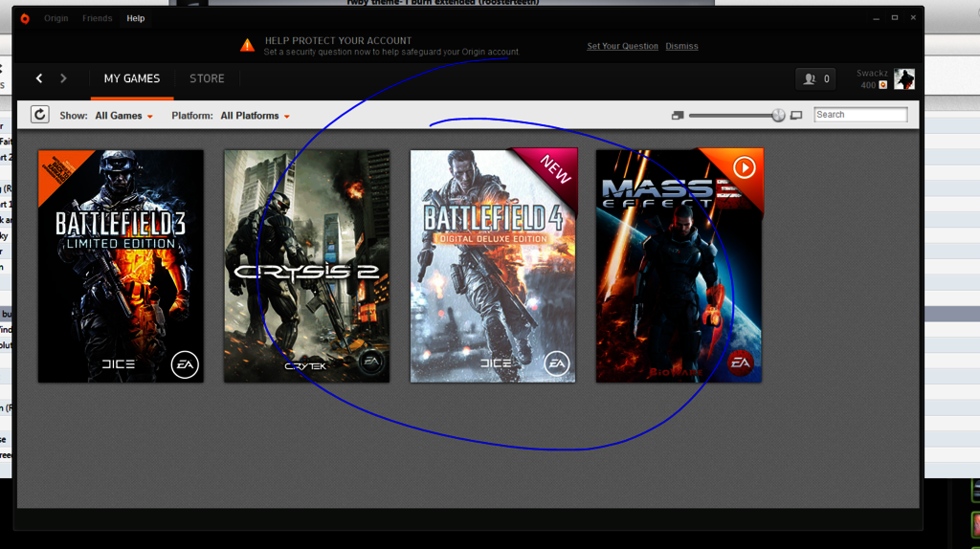Switch to the STORE tab
The image size is (980, 549).
click(x=207, y=78)
